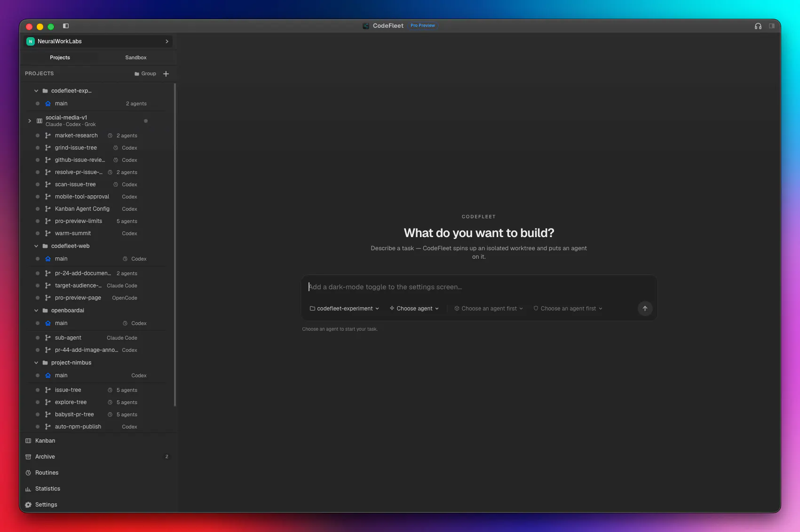
Task: Open the Statistics chart icon
Action: (28, 489)
